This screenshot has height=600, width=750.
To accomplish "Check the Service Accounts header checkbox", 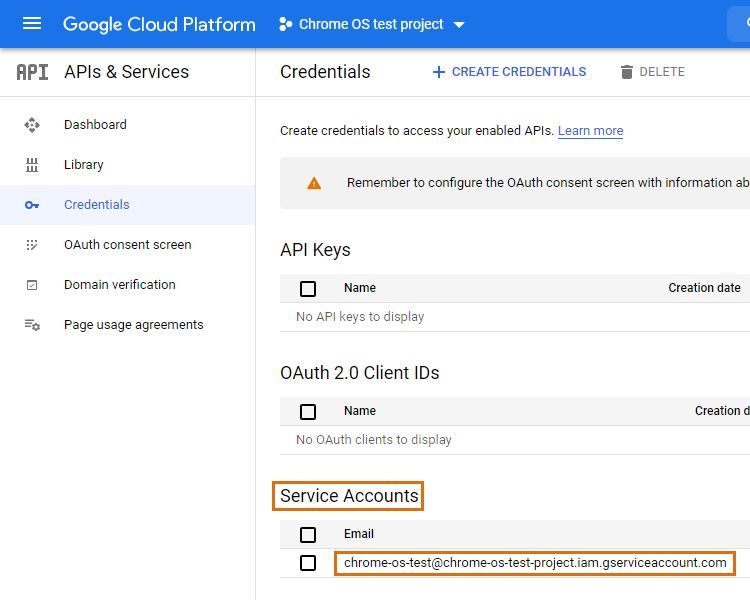I will 308,535.
